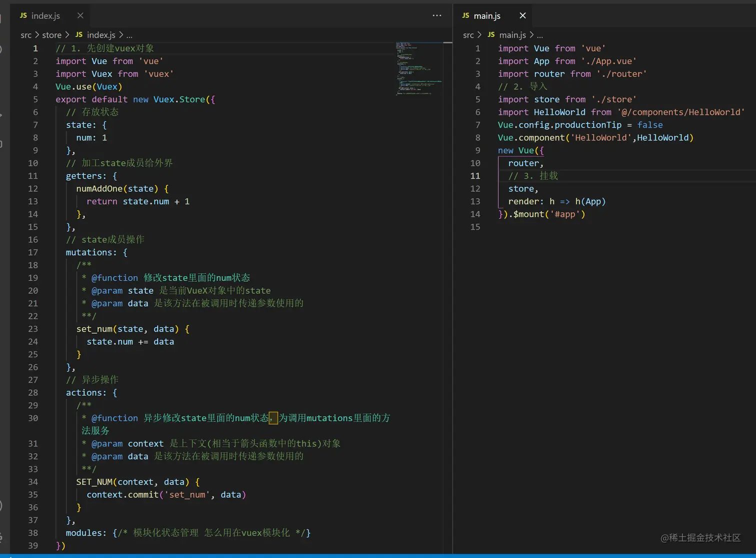Click line number 17 in index.js gutter

click(33, 253)
